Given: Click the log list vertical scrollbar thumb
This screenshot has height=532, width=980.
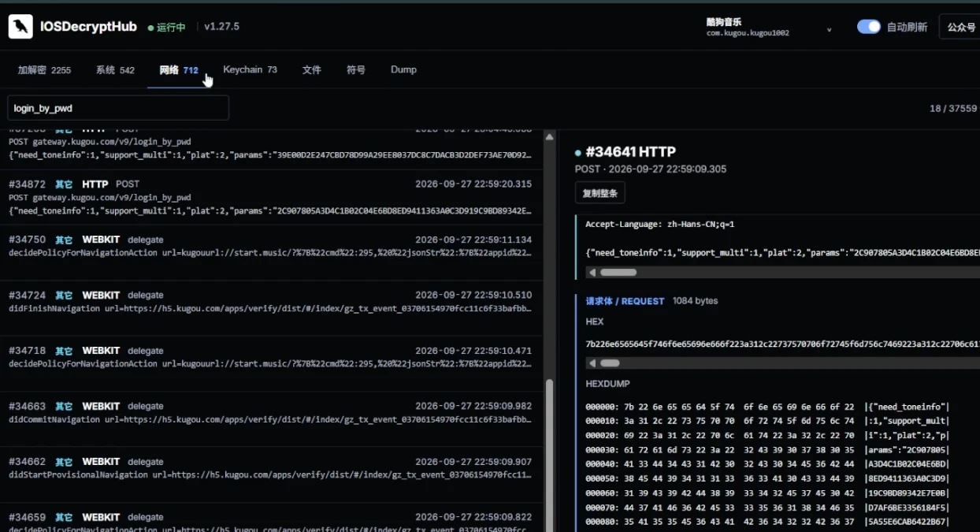Looking at the screenshot, I should tap(550, 455).
